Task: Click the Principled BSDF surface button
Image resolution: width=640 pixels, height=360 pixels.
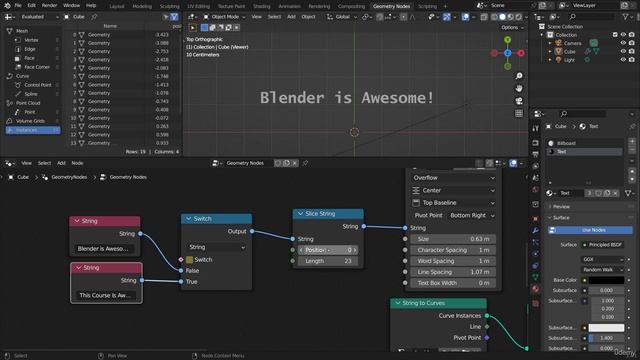Action: coord(602,244)
